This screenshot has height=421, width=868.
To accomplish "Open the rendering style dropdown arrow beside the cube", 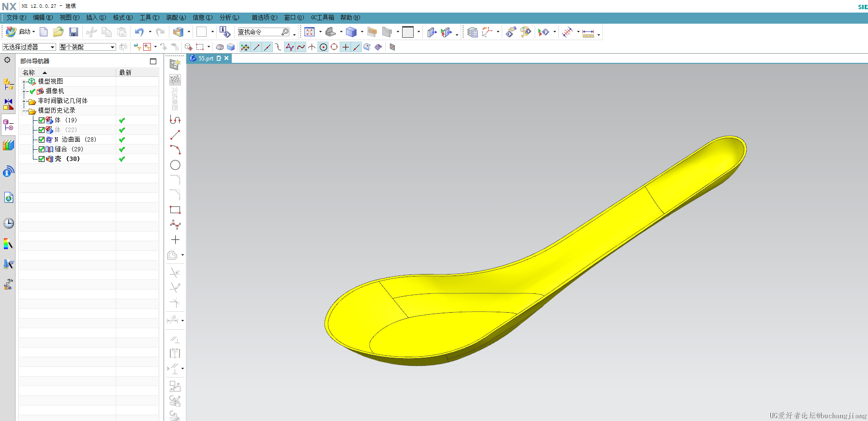I will tap(362, 32).
